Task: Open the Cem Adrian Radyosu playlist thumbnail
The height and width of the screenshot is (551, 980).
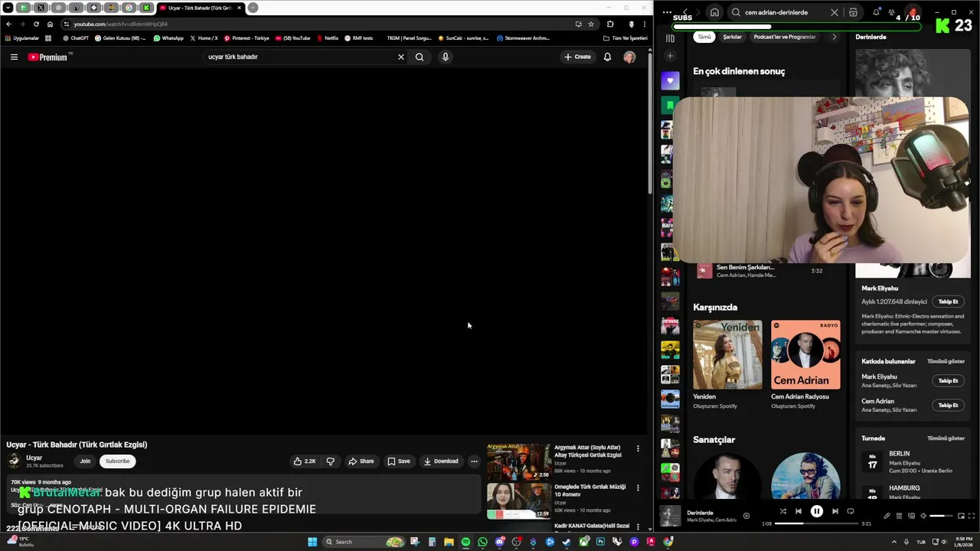Action: (805, 354)
